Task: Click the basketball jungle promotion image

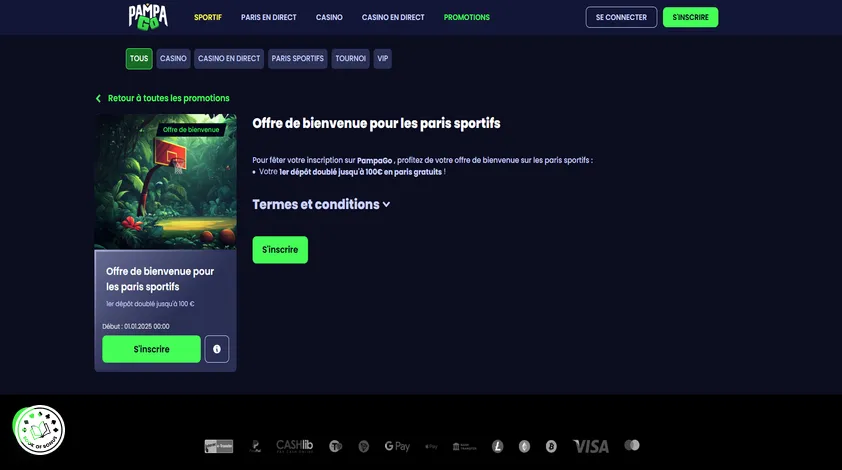Action: coord(165,182)
